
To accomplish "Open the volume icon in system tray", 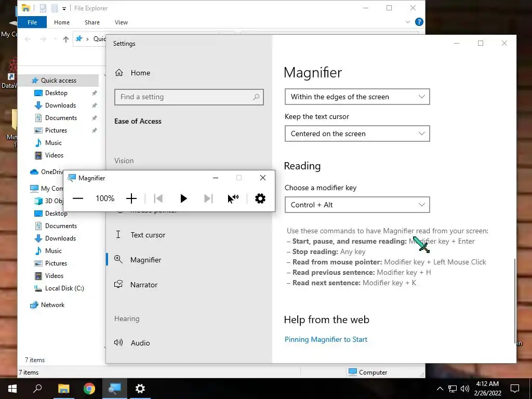I will (465, 389).
